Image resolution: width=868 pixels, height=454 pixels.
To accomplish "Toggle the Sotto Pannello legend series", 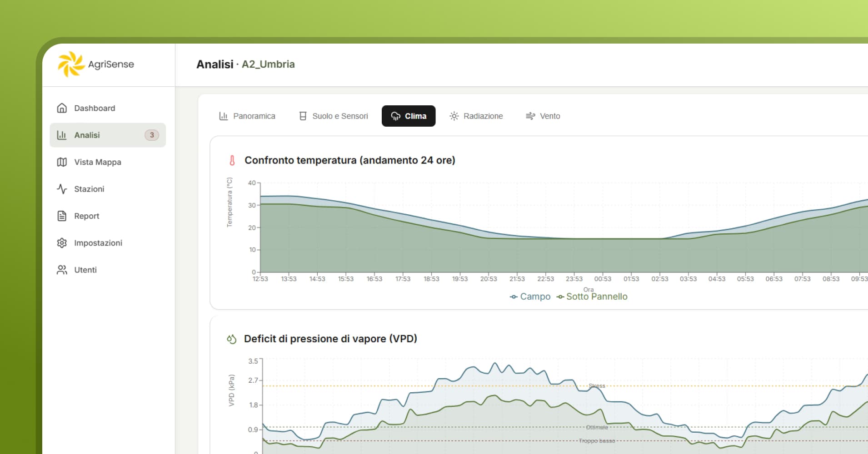I will [x=592, y=296].
